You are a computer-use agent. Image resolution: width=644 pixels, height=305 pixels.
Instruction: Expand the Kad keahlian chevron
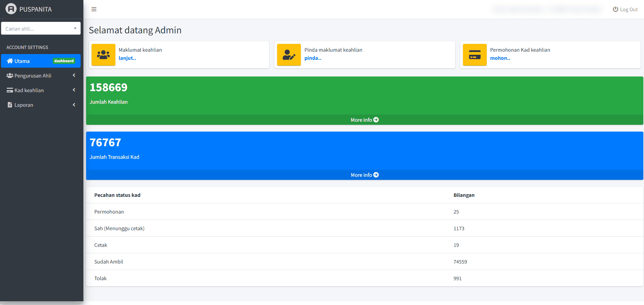pos(74,90)
